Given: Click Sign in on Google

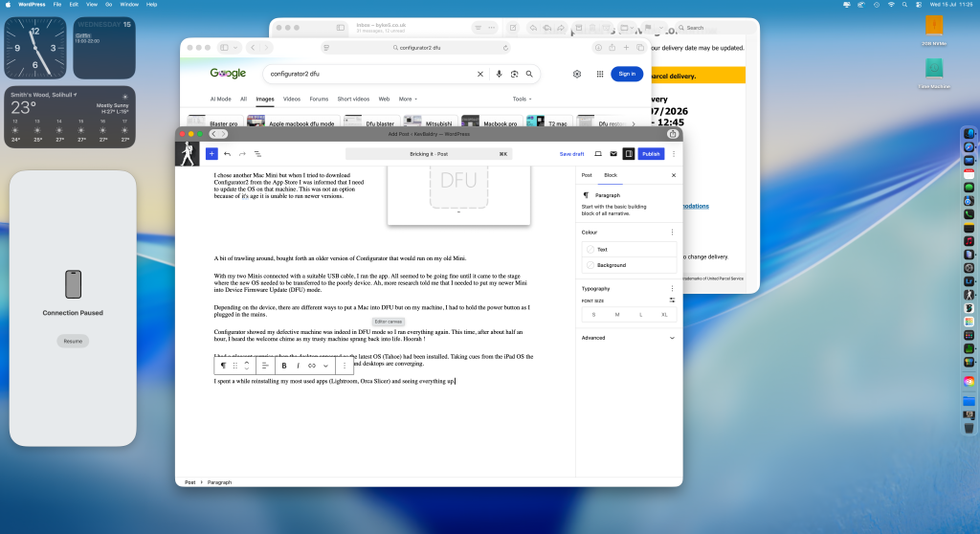Looking at the screenshot, I should click(627, 74).
